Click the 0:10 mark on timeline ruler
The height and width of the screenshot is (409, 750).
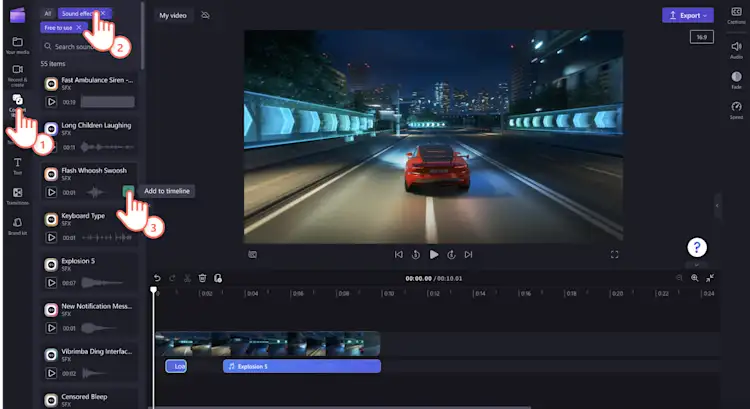[388, 293]
